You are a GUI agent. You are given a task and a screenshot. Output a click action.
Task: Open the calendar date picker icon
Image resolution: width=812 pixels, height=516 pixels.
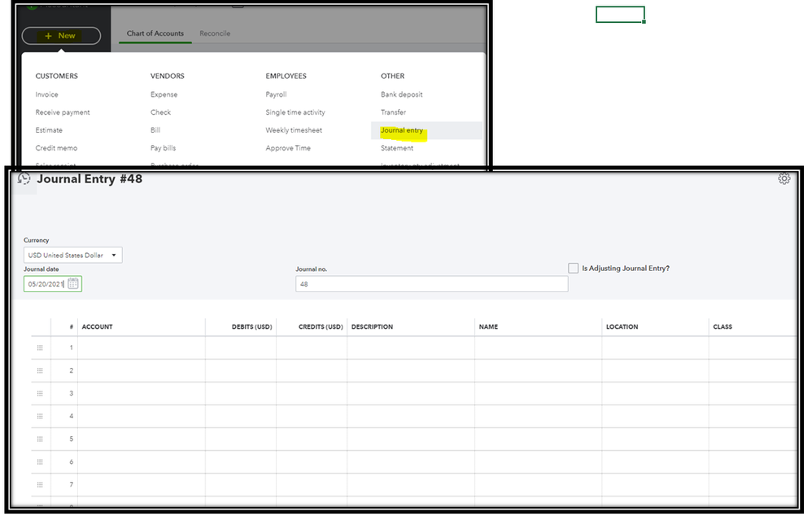[73, 283]
